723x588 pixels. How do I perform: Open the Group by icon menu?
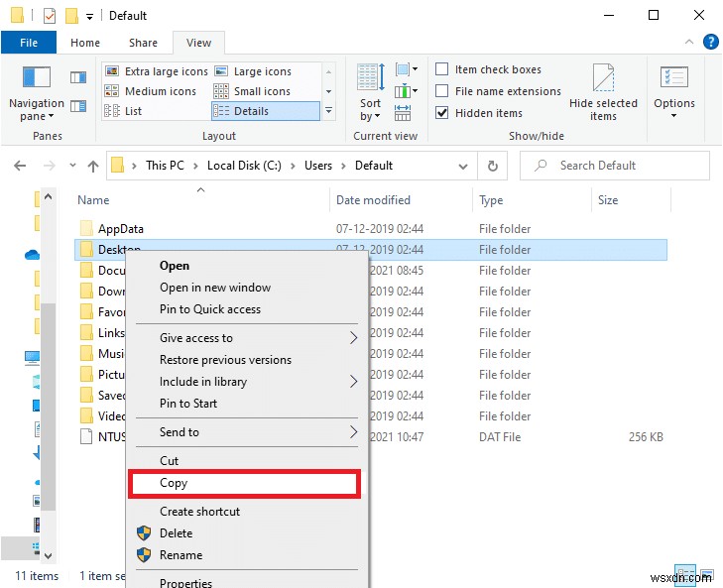[407, 69]
